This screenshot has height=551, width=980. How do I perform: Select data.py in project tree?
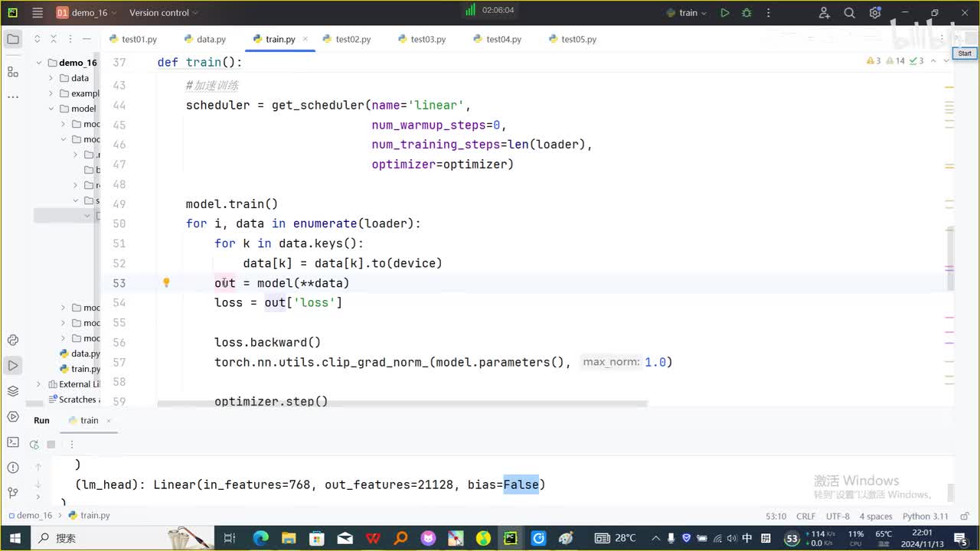pyautogui.click(x=80, y=354)
